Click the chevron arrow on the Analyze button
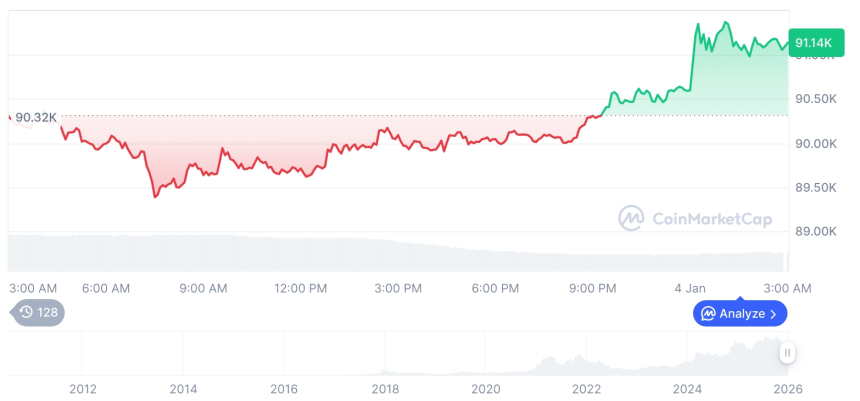860x401 pixels. click(774, 314)
